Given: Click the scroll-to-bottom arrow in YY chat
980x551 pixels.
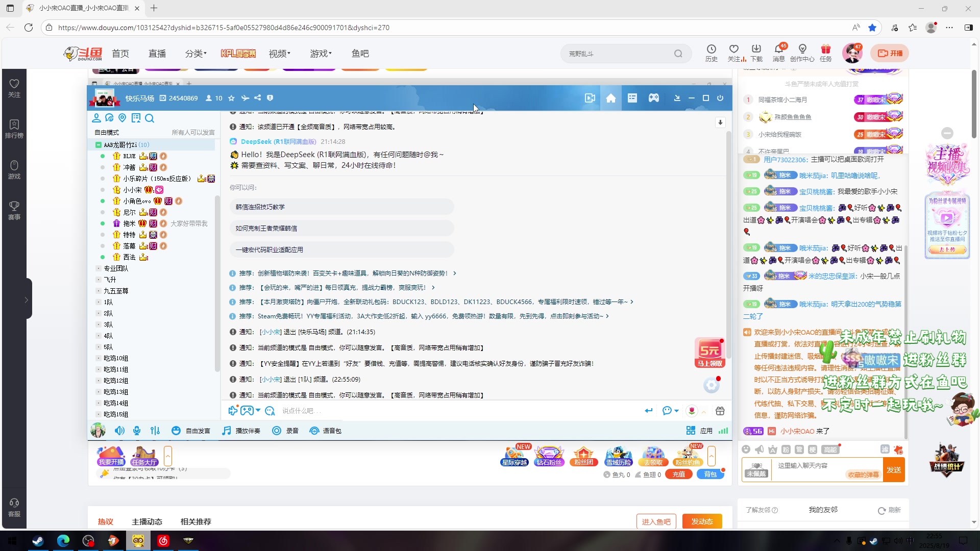Looking at the screenshot, I should (720, 122).
